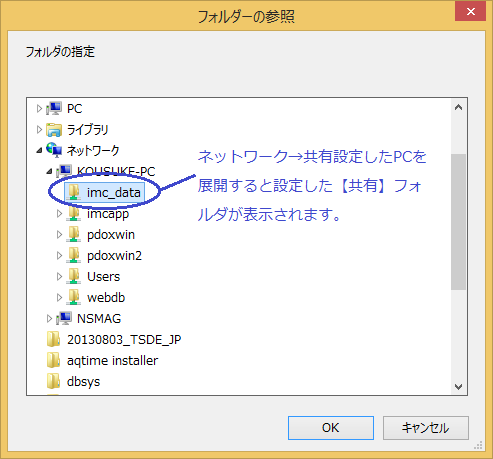This screenshot has height=459, width=493.
Task: Click the ライブラリ folder icon
Action: 54,130
